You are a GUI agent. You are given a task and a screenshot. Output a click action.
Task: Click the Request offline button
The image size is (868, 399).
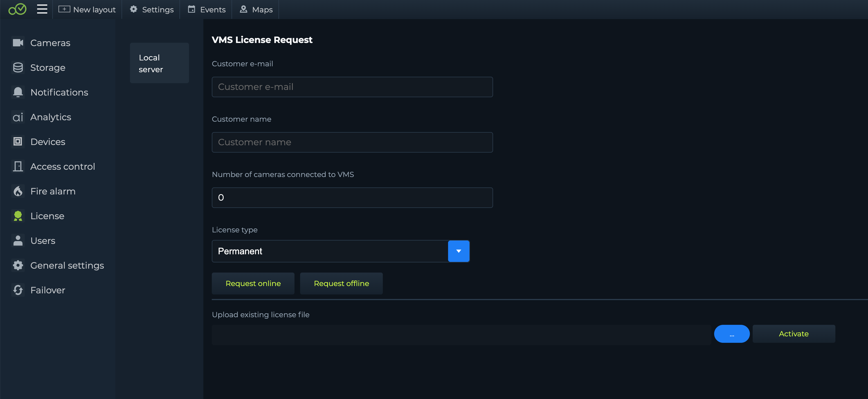[x=341, y=284]
